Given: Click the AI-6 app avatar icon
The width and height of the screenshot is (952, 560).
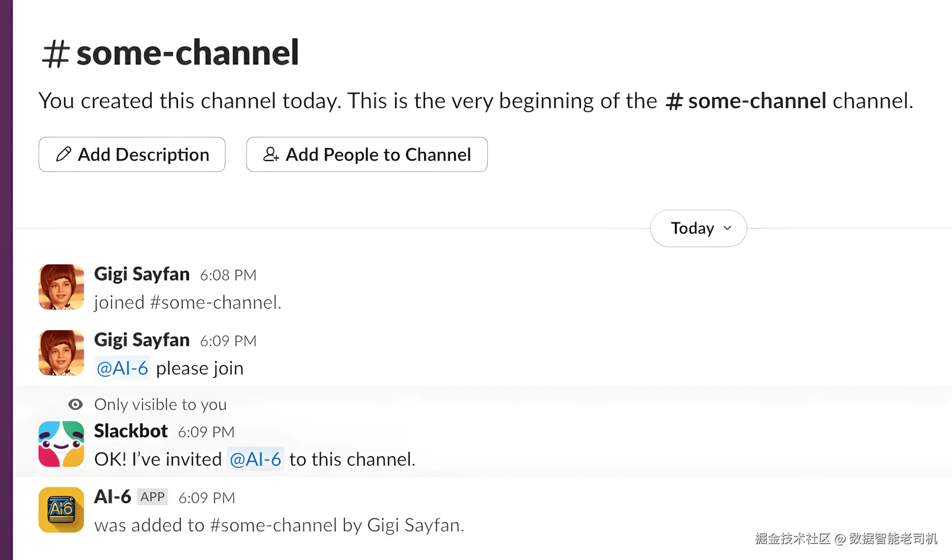Looking at the screenshot, I should coord(61,509).
